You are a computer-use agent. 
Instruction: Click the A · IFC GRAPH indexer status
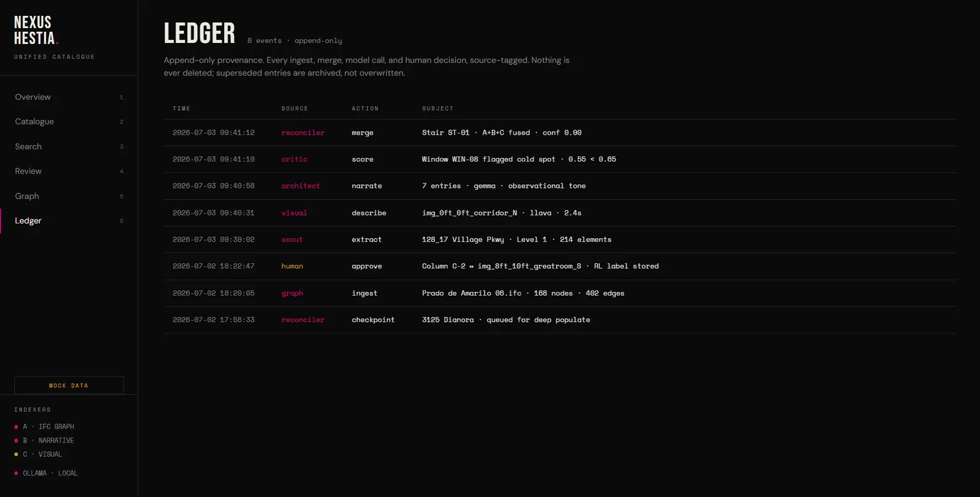[44, 427]
